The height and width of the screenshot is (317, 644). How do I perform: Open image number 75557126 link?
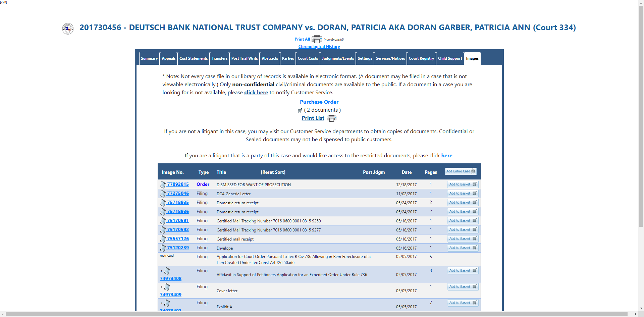tap(178, 239)
